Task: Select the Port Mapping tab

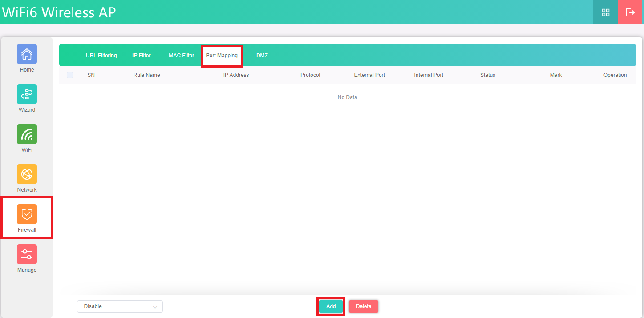Action: pos(222,56)
